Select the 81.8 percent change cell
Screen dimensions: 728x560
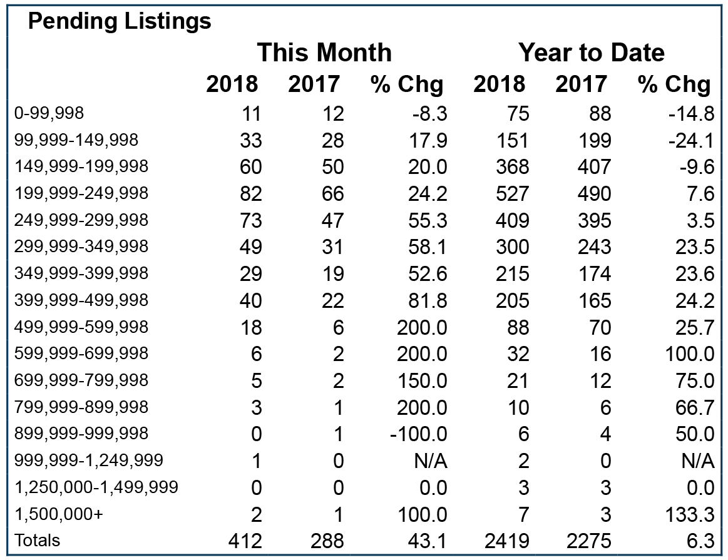421,300
